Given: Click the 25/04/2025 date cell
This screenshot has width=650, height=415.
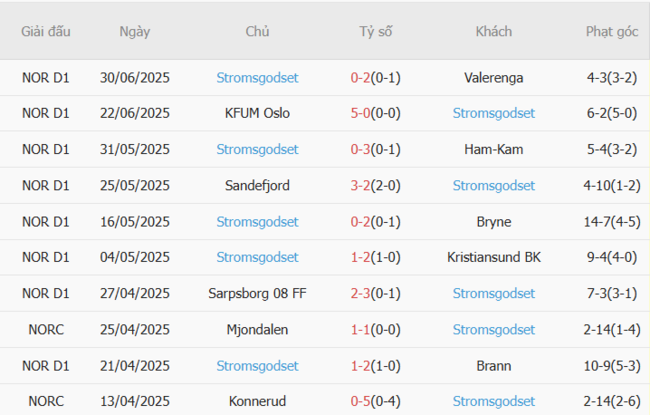Looking at the screenshot, I should coord(135,329).
